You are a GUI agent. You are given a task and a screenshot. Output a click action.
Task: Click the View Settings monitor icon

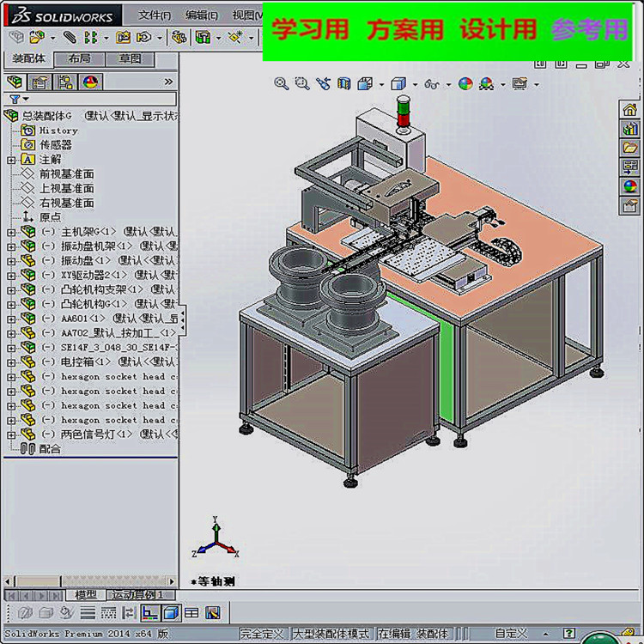pos(520,84)
